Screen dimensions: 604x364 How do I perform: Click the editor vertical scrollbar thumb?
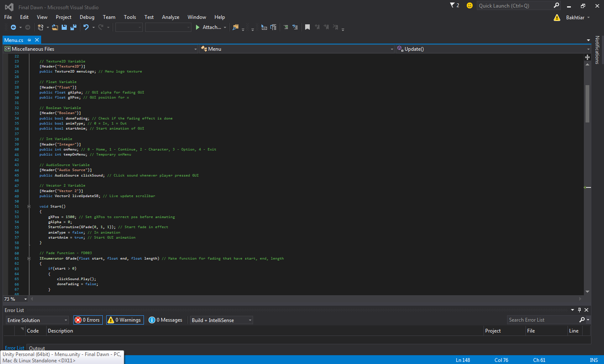click(587, 103)
